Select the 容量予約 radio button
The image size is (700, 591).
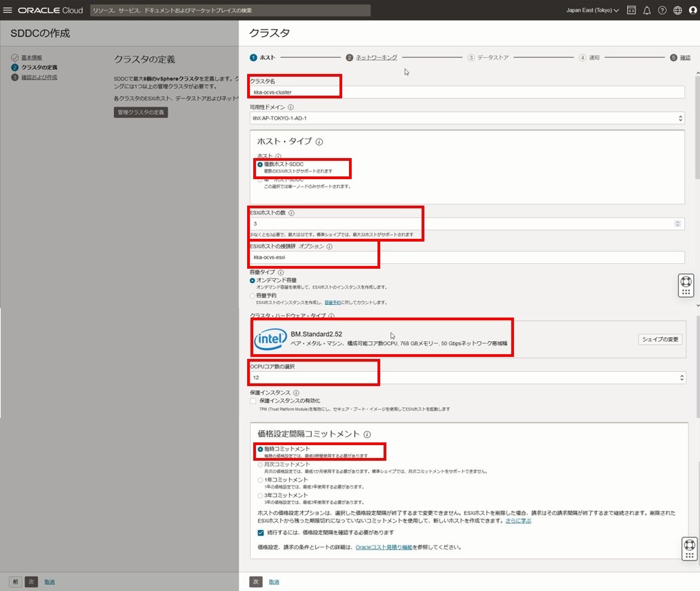click(x=253, y=296)
